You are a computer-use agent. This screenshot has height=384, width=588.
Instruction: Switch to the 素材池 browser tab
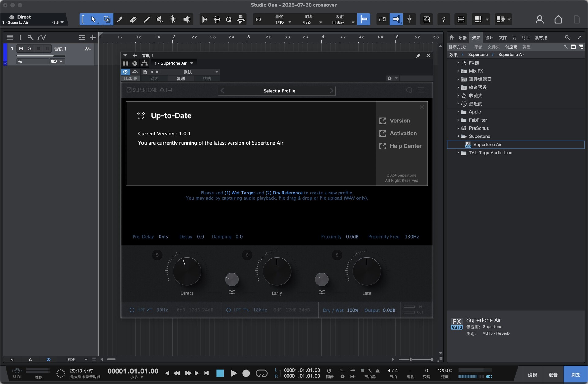click(541, 37)
